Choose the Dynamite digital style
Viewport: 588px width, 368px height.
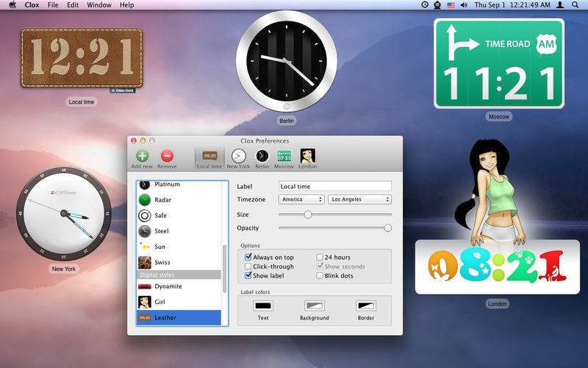168,286
